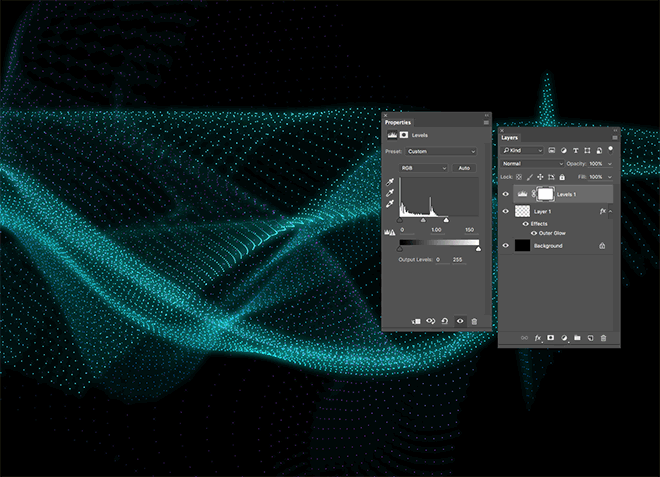Toggle the layer filtering switch

pos(611,149)
